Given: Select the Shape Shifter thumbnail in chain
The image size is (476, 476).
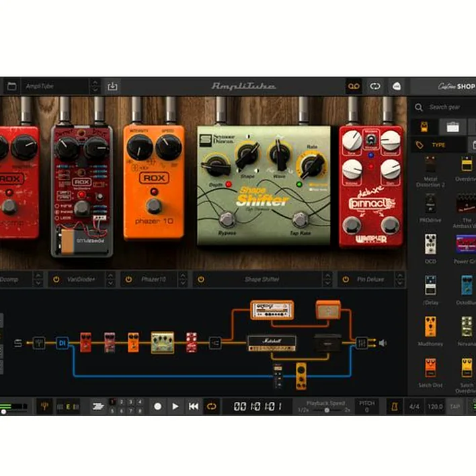Looking at the screenshot, I should click(x=163, y=343).
